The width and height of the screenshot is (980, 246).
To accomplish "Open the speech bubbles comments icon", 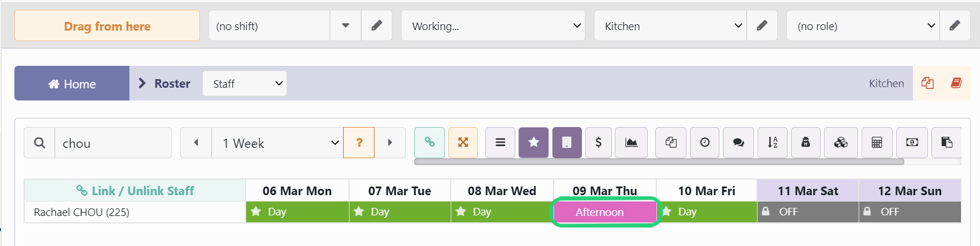I will coord(738,143).
